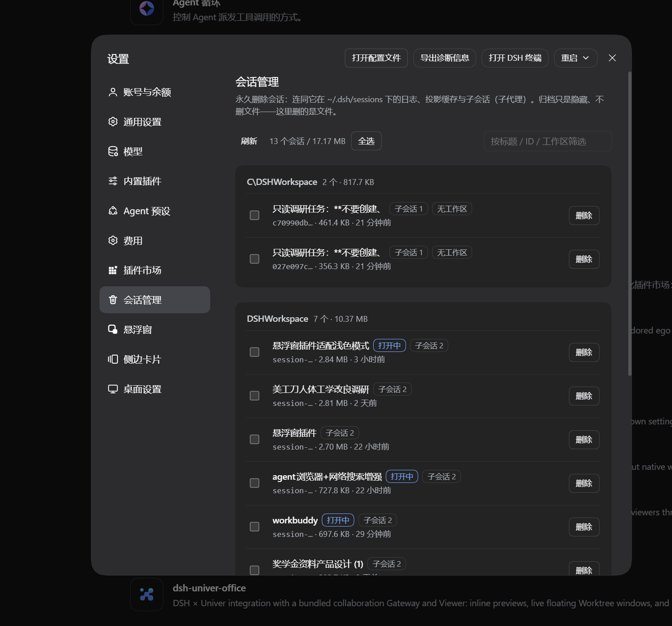Tick the agent浏览器+网络搜索增强 checkbox

click(255, 483)
